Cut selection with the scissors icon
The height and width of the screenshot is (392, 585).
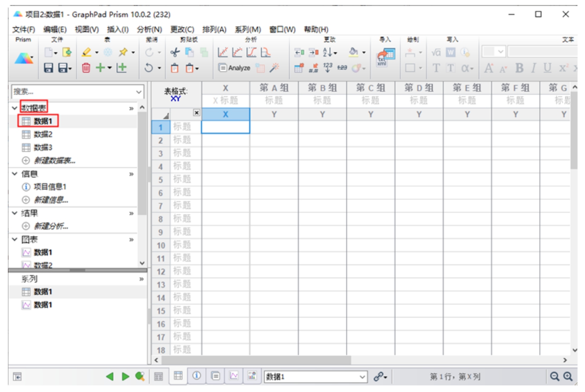(x=175, y=53)
